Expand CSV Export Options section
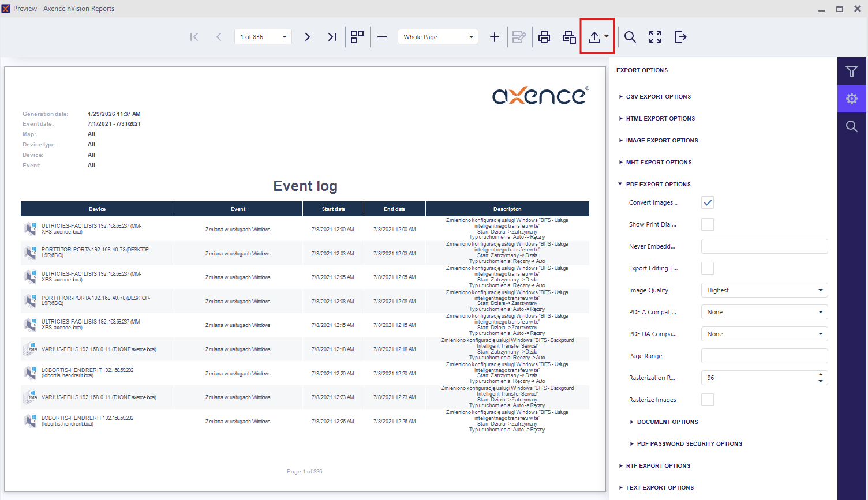The height and width of the screenshot is (500, 868). [658, 97]
